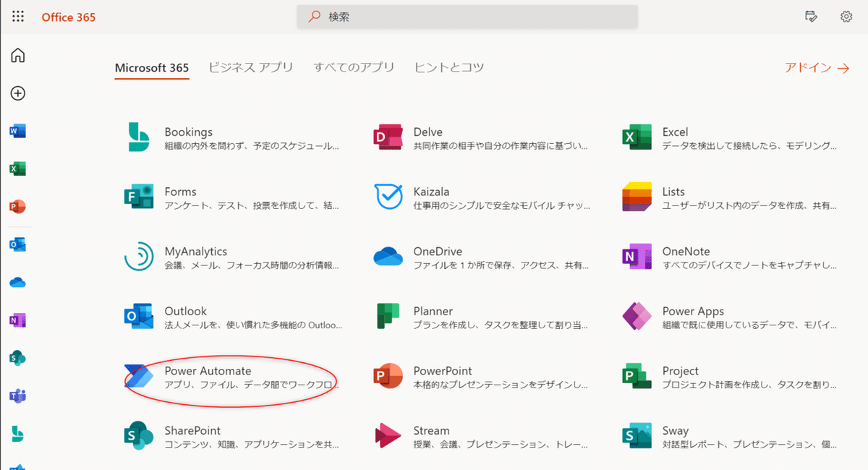Open Word from the left sidebar

click(x=17, y=131)
